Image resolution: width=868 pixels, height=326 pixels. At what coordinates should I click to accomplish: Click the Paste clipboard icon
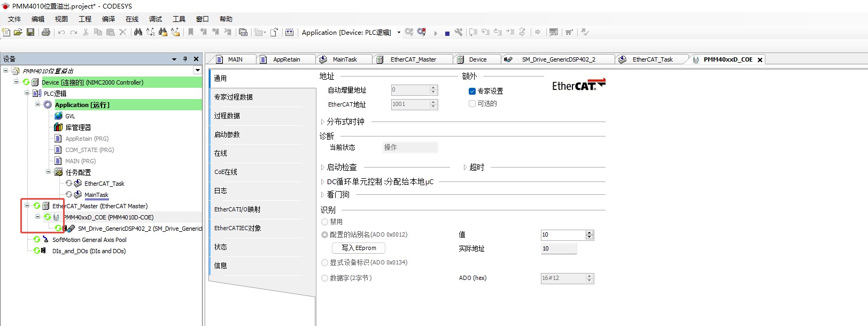[x=111, y=32]
